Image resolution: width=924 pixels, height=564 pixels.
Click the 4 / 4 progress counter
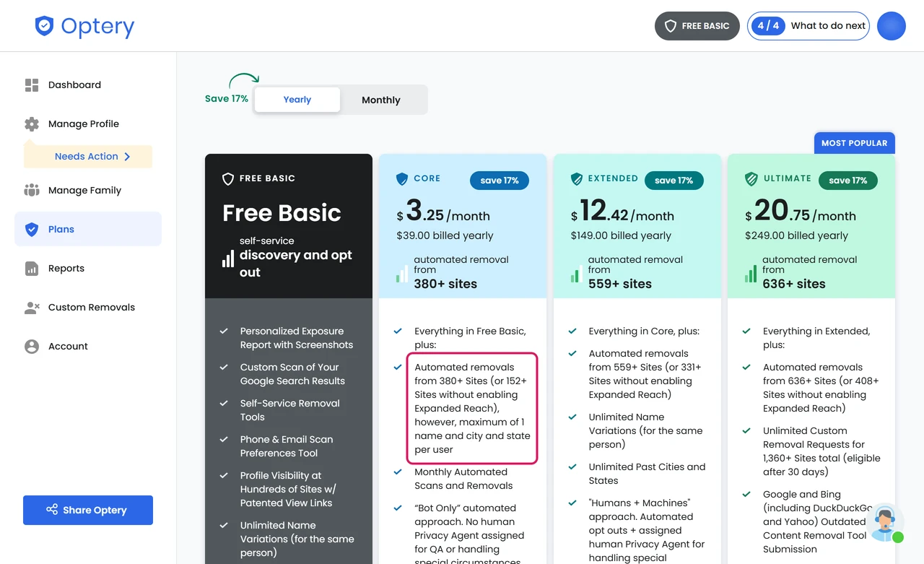(x=768, y=26)
